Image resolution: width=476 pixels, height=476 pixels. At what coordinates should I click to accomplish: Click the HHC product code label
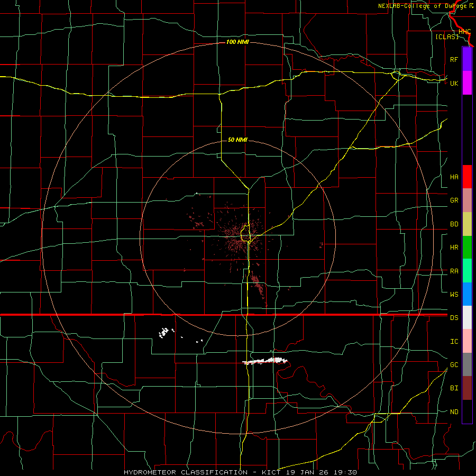click(x=464, y=32)
